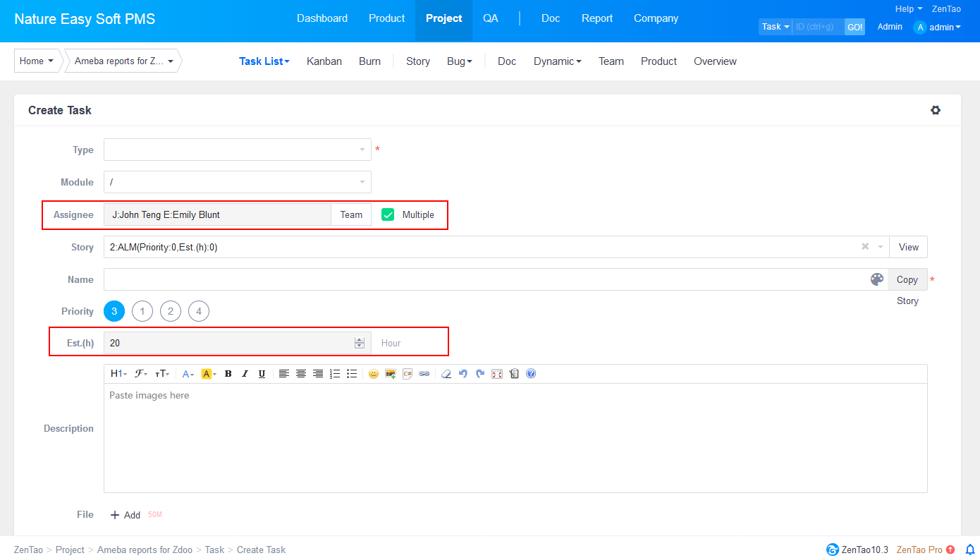
Task: Switch to the Kanban tab
Action: (324, 61)
